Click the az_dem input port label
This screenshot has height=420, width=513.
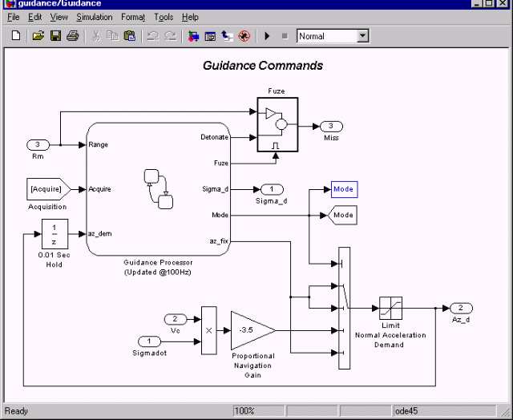point(99,233)
